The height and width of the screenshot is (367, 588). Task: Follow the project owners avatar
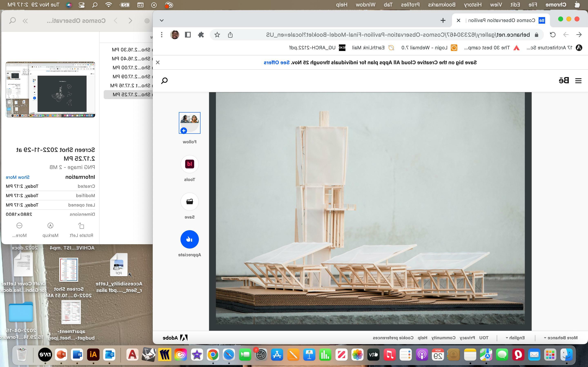click(189, 123)
